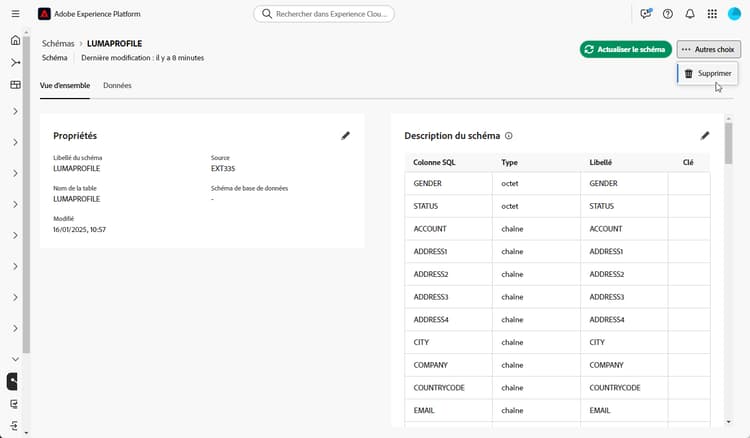Click Actualiser le schéma button
This screenshot has height=438, width=750.
pos(625,49)
